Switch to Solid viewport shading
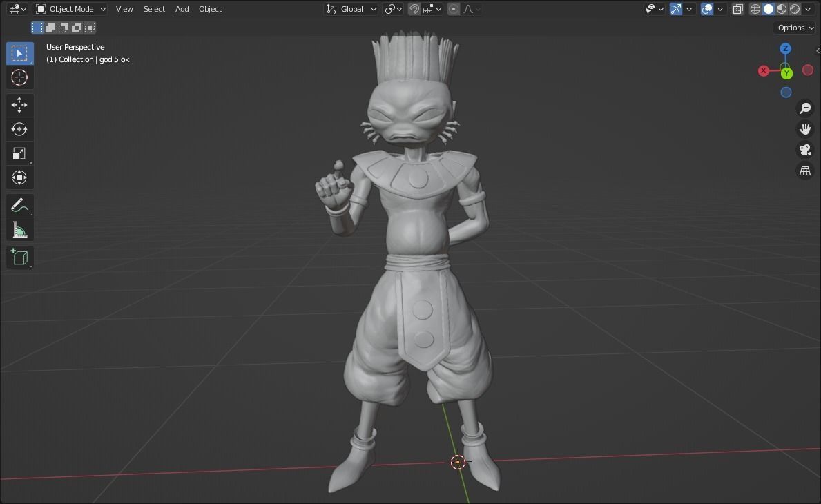This screenshot has height=504, width=821. tap(768, 9)
